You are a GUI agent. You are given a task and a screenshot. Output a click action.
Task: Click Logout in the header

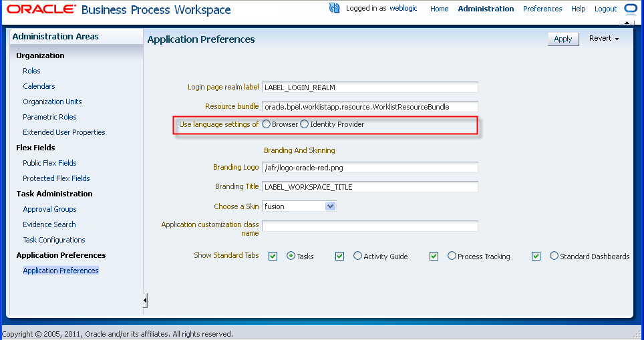coord(605,9)
